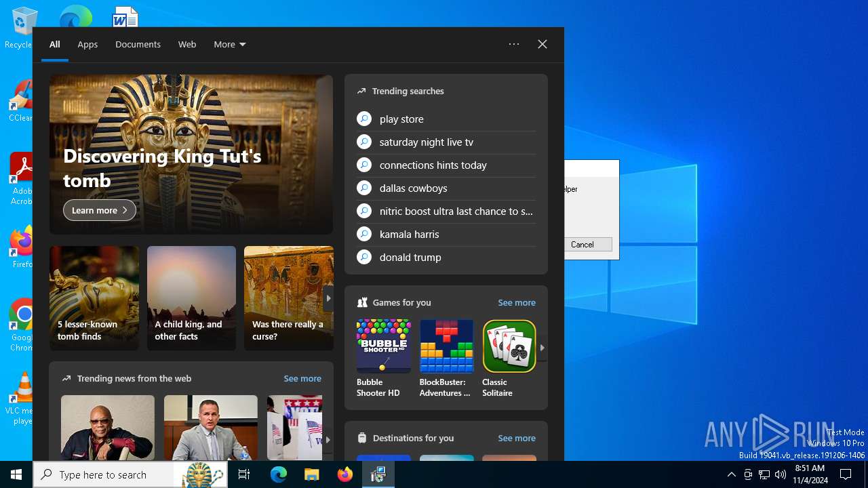Click search icon beside play store

[364, 119]
